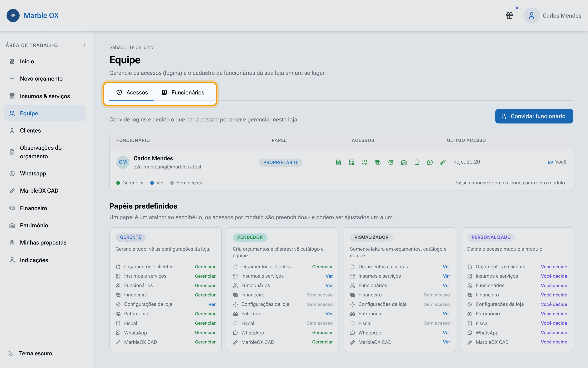Click Fiscal 'Sem acesso' in Visualizador card
588x368 pixels.
[437, 323]
